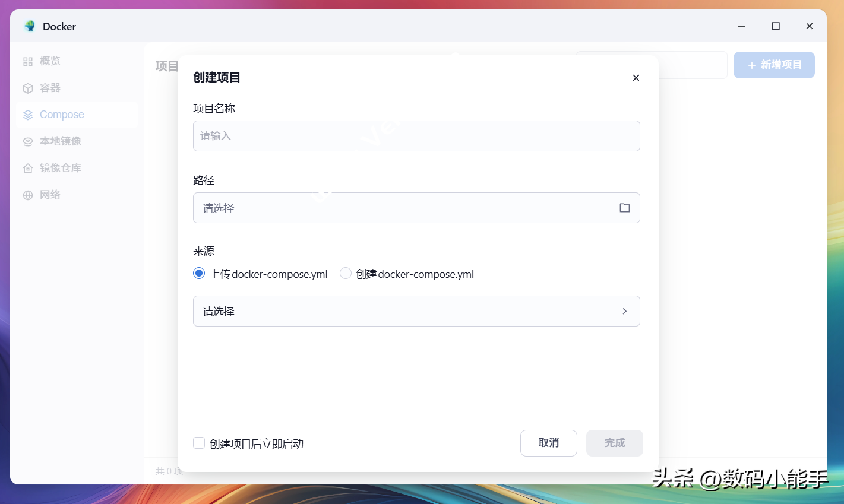Click the Docker window title text

59,26
